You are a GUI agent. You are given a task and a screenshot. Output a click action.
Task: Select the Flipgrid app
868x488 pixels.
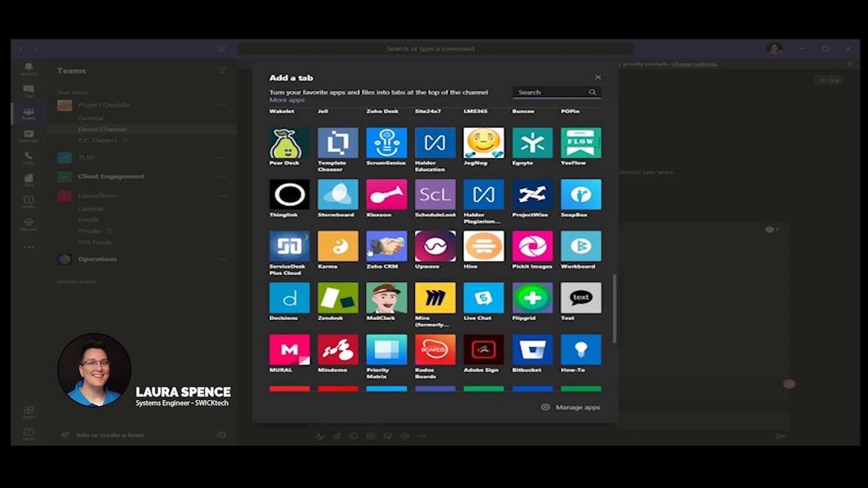point(532,298)
